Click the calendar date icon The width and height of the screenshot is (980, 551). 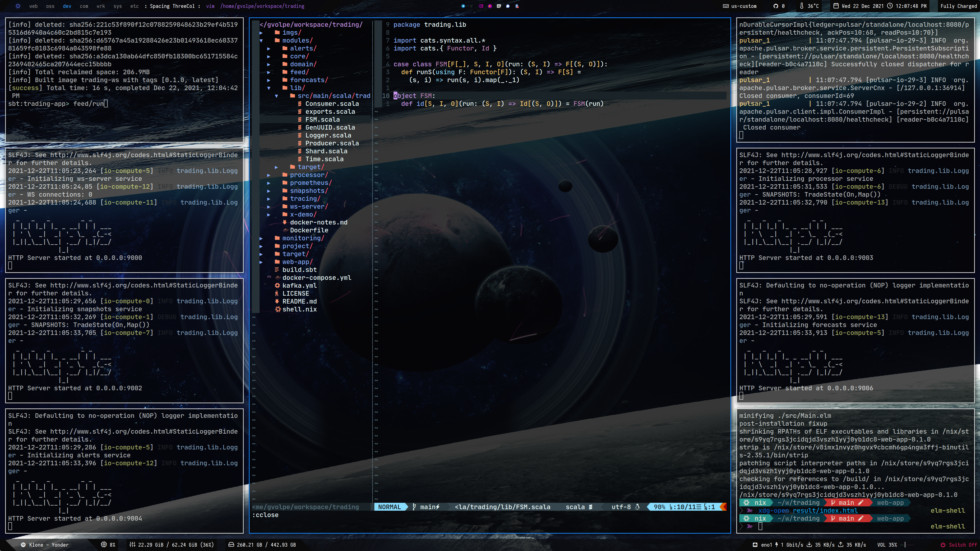coord(836,6)
